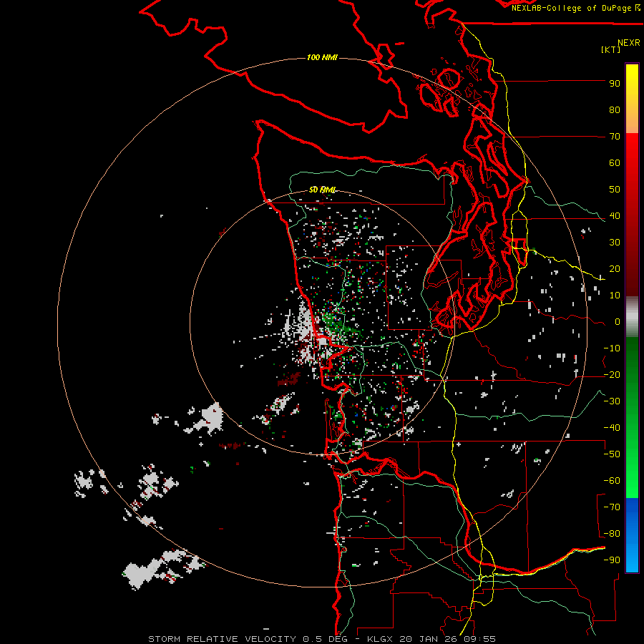Click the 09:55 time stamp
This screenshot has width=644, height=644.
[479, 639]
